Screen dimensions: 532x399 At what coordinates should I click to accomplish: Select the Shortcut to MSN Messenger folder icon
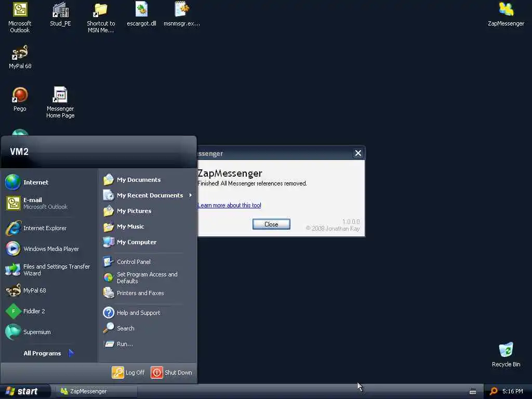[x=101, y=17]
